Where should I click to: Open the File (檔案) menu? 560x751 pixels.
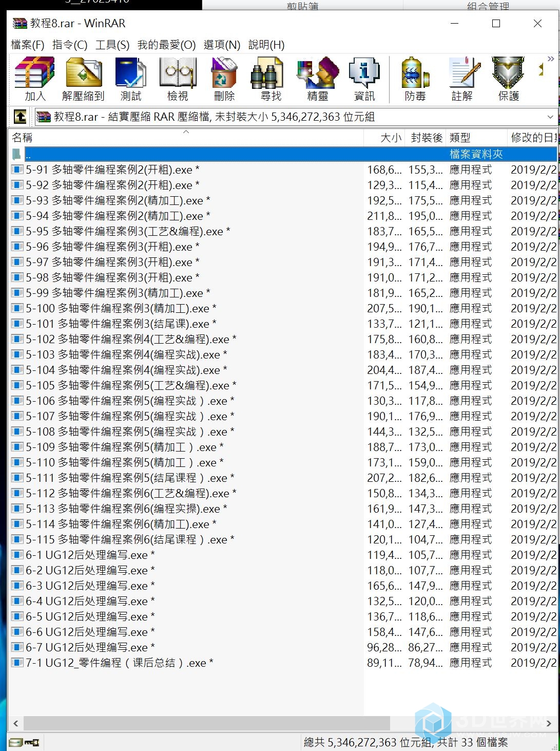(x=28, y=45)
